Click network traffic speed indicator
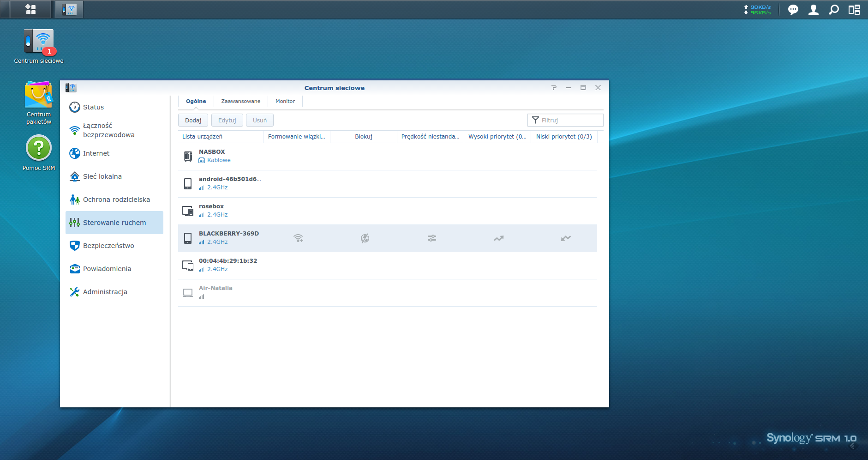Screen dimensions: 868x460 point(757,10)
